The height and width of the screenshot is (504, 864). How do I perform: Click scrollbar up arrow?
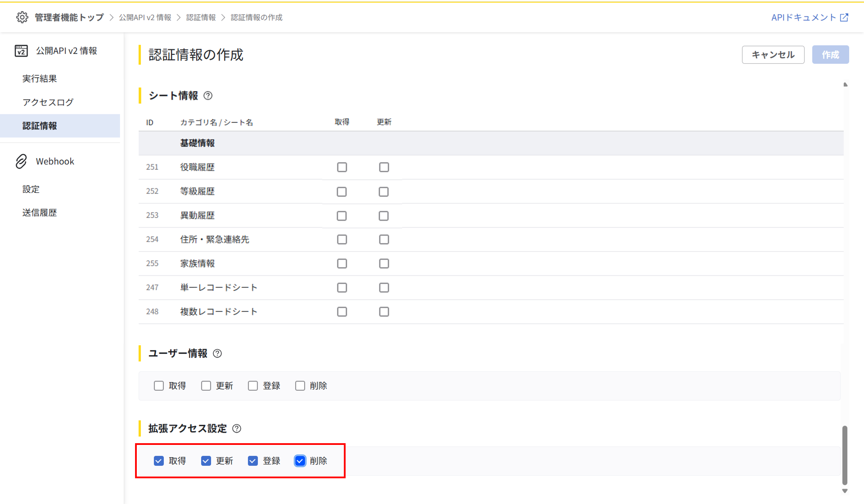tap(845, 85)
